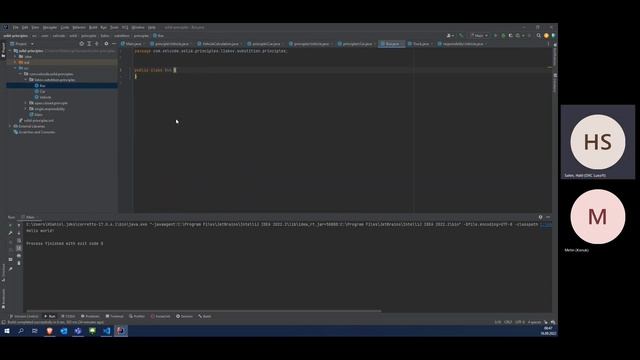Click the Rerun icon in Run panel
The height and width of the screenshot is (360, 640).
click(11, 225)
